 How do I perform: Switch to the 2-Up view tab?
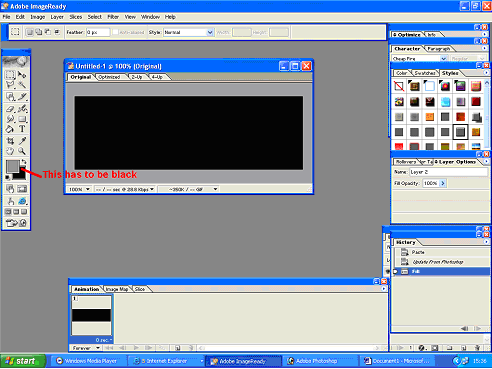(137, 77)
